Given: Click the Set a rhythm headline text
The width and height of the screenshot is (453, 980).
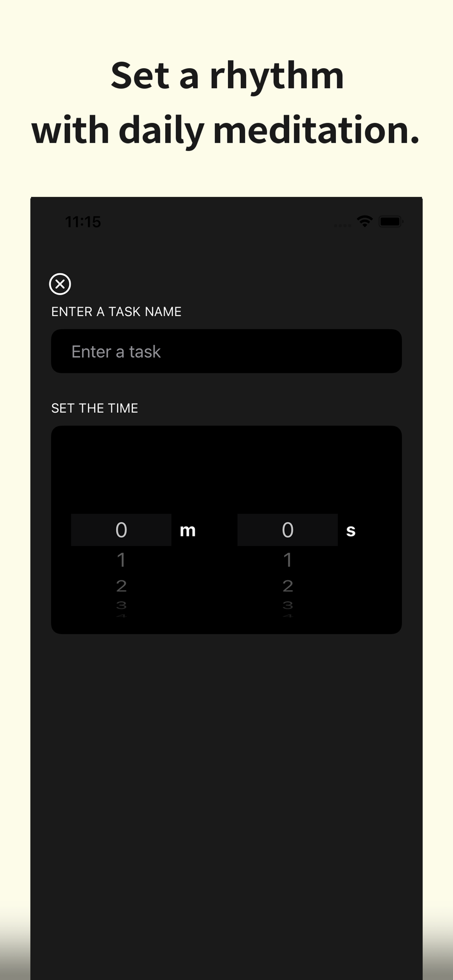Looking at the screenshot, I should [227, 76].
